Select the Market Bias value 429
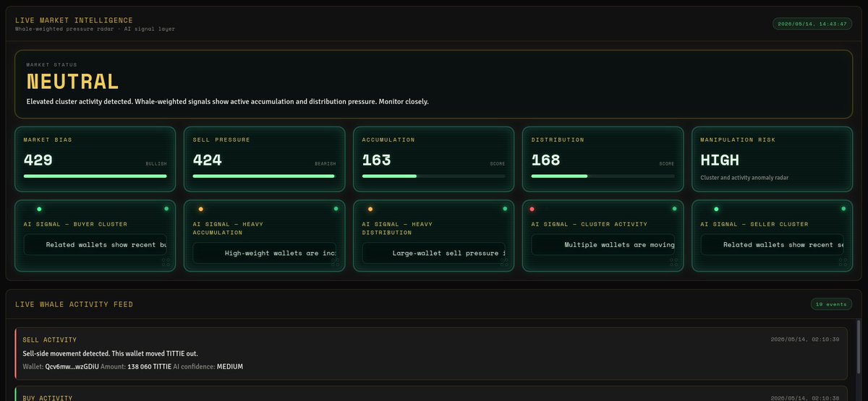 click(x=38, y=160)
